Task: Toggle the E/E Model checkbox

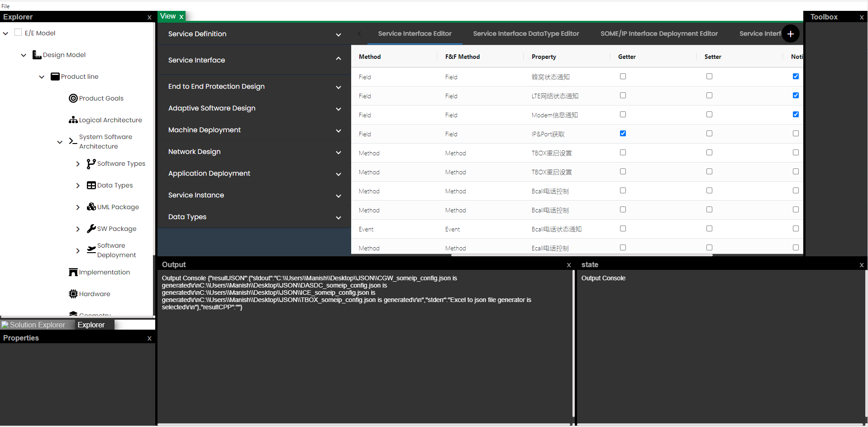Action: pyautogui.click(x=18, y=32)
